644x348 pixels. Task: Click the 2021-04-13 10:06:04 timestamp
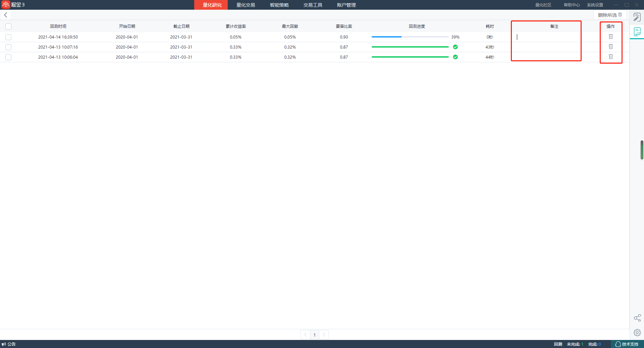(58, 57)
